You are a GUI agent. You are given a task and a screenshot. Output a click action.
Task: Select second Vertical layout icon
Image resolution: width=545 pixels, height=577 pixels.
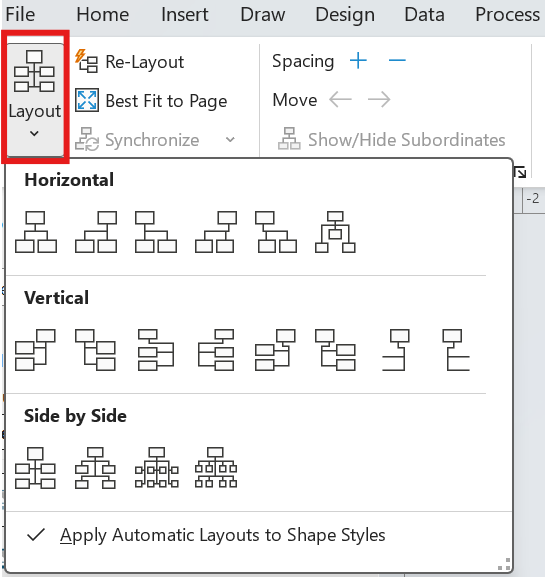pos(95,350)
